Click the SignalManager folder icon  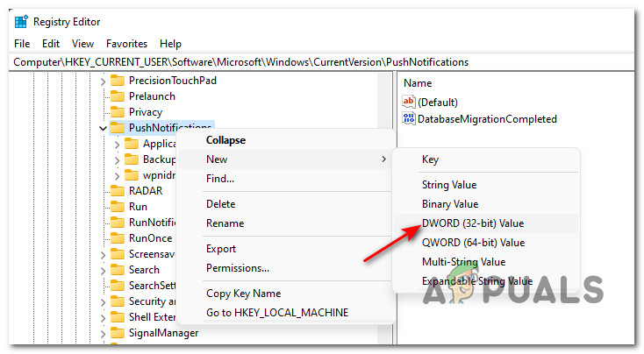tap(118, 333)
